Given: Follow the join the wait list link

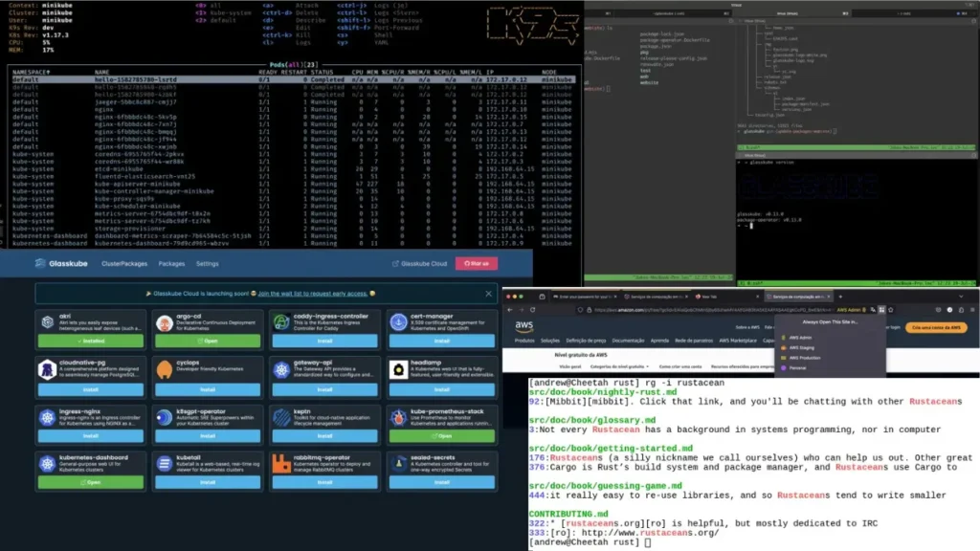Looking at the screenshot, I should (x=313, y=294).
